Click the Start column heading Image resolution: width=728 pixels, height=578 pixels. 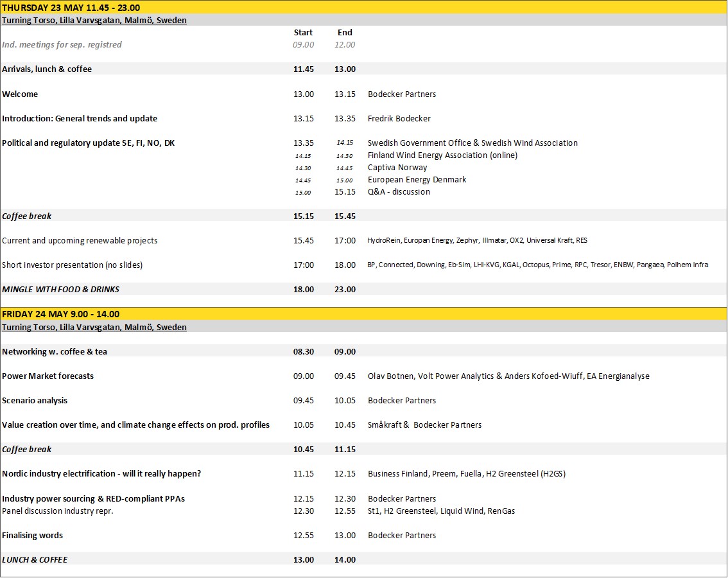click(x=303, y=33)
